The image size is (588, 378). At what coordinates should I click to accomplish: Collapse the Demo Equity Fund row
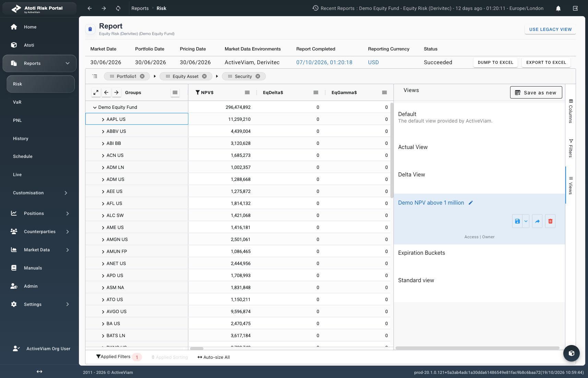[95, 107]
